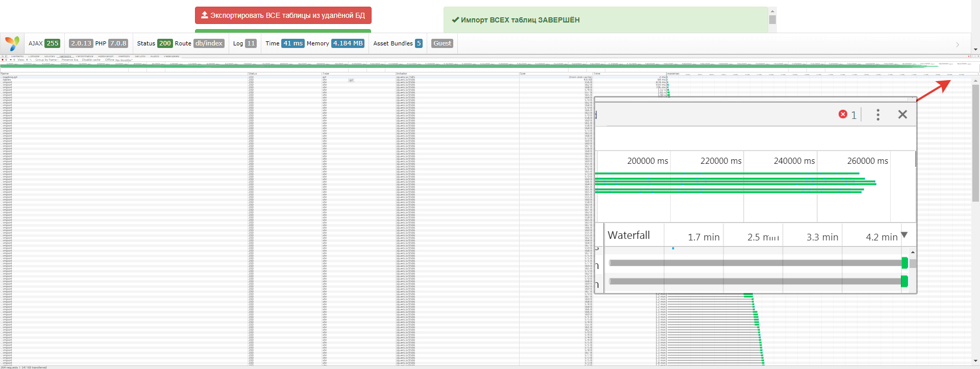This screenshot has width=980, height=369.
Task: Click the Yii logo in debug toolbar
Action: click(12, 43)
